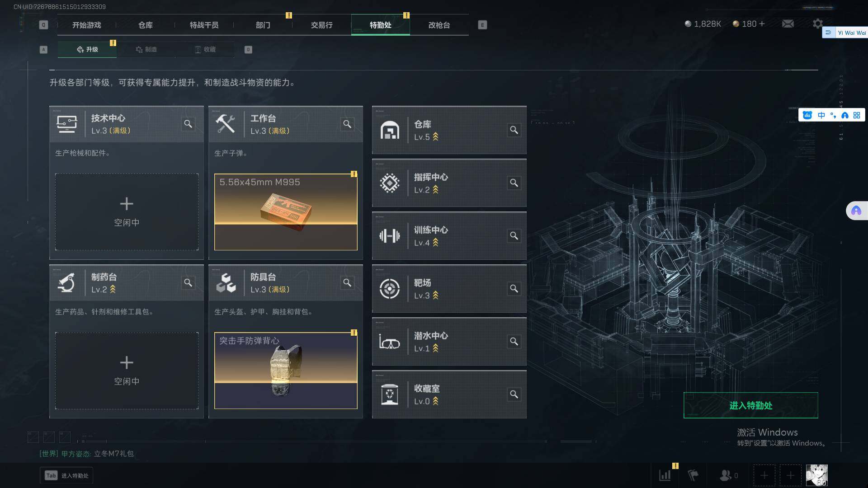Select the 制造 sub-tab
This screenshot has width=868, height=488.
pyautogui.click(x=146, y=49)
